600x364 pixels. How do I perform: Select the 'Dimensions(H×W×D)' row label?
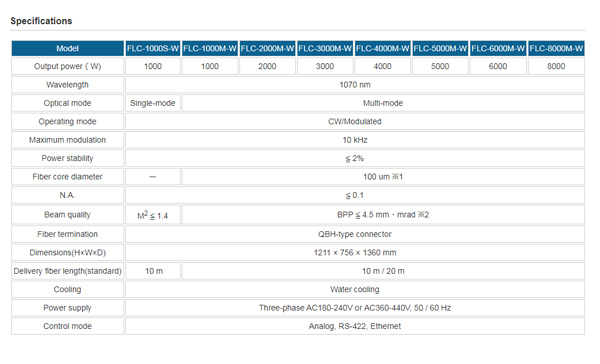pyautogui.click(x=67, y=252)
